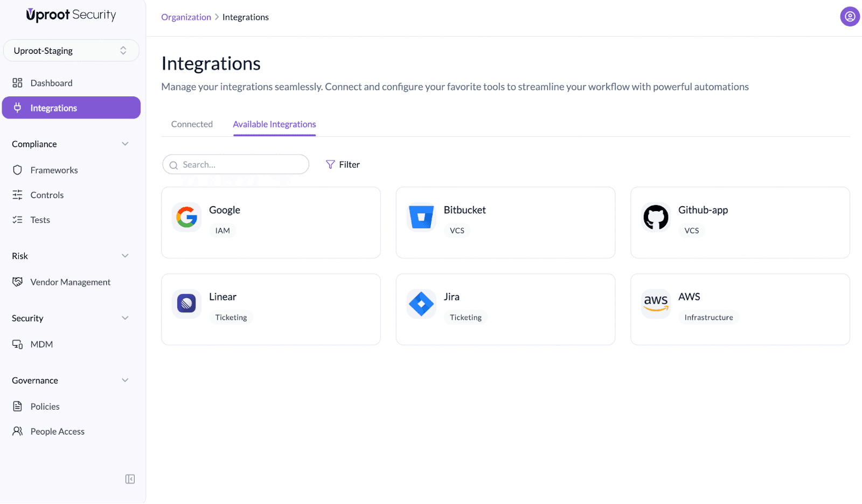Click the Github-app octocat icon
The height and width of the screenshot is (504, 862).
[x=656, y=217]
